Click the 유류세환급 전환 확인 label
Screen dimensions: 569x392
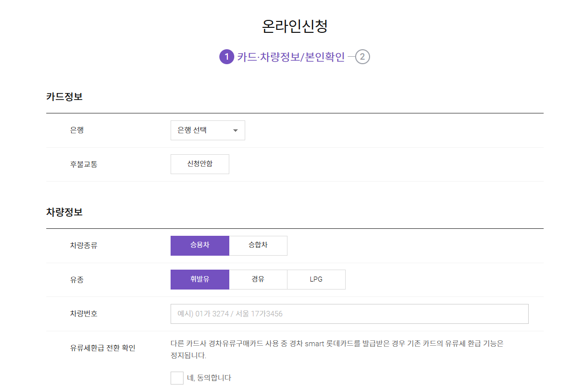coord(102,348)
